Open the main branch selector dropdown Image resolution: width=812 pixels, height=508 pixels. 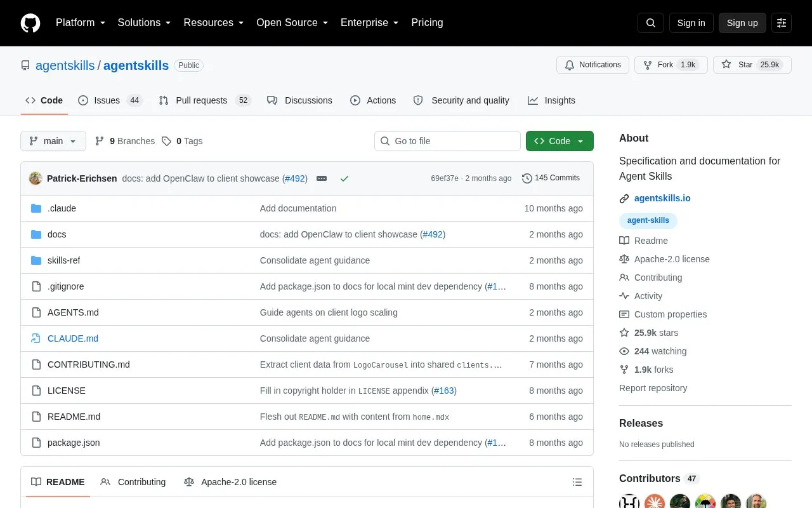53,141
